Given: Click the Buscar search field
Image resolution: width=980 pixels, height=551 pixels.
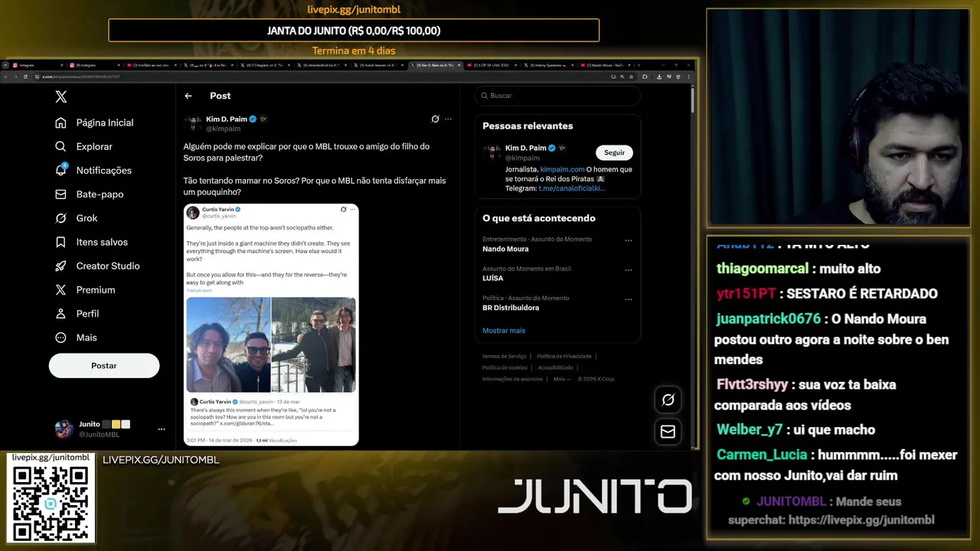Looking at the screenshot, I should [557, 96].
